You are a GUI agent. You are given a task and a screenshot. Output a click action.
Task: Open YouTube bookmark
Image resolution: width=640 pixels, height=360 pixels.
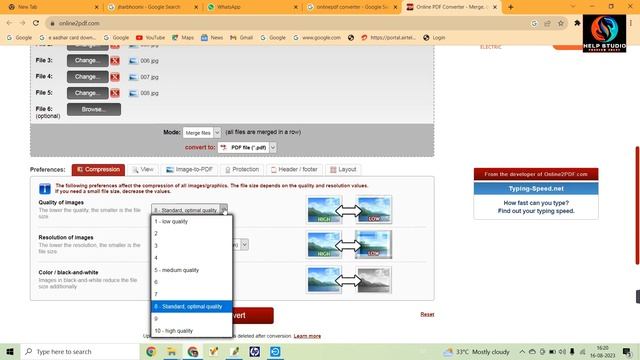[150, 38]
